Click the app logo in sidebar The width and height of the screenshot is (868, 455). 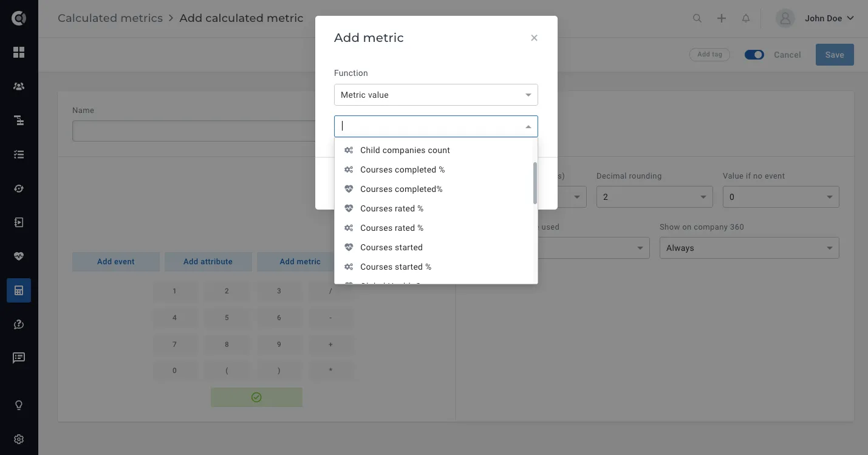click(x=19, y=18)
